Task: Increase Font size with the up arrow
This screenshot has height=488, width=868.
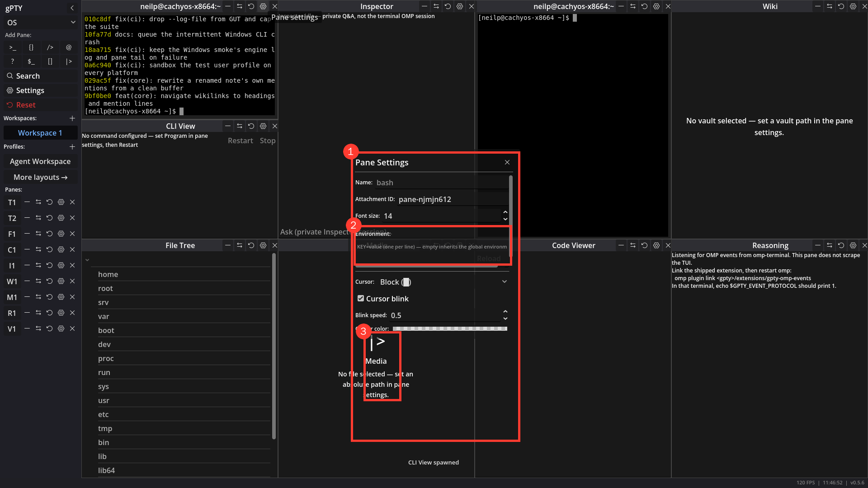Action: click(505, 212)
